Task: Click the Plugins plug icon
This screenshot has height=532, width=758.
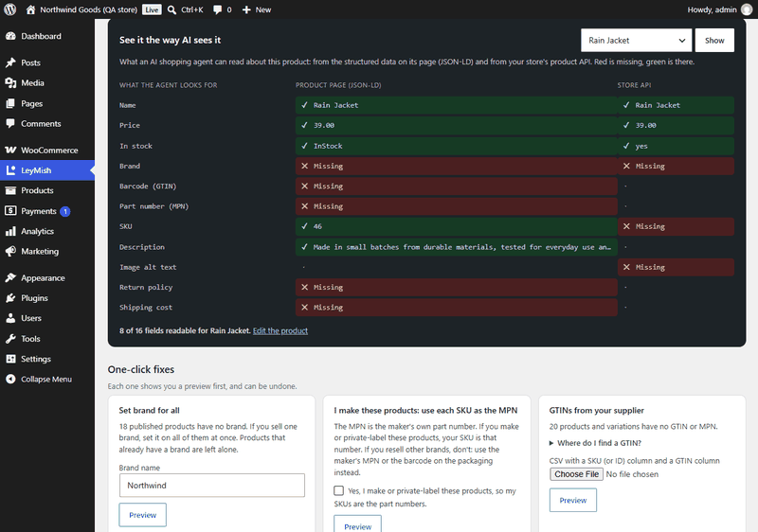Action: point(10,298)
